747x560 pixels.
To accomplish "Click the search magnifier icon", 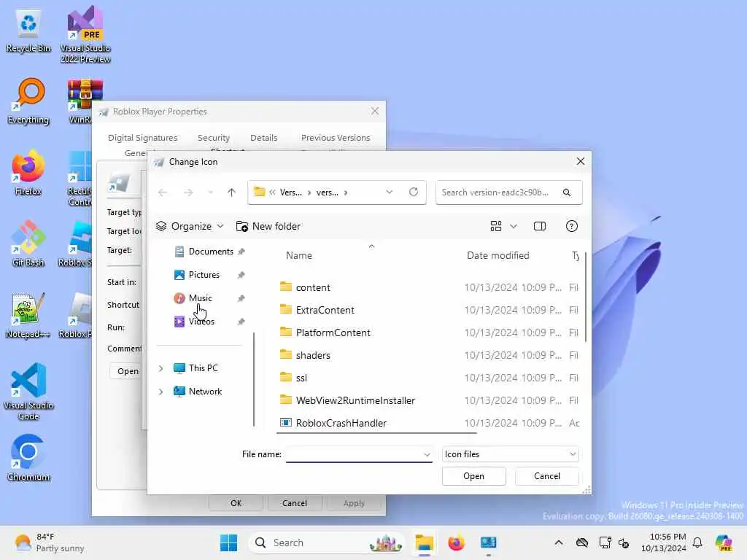I will [566, 192].
